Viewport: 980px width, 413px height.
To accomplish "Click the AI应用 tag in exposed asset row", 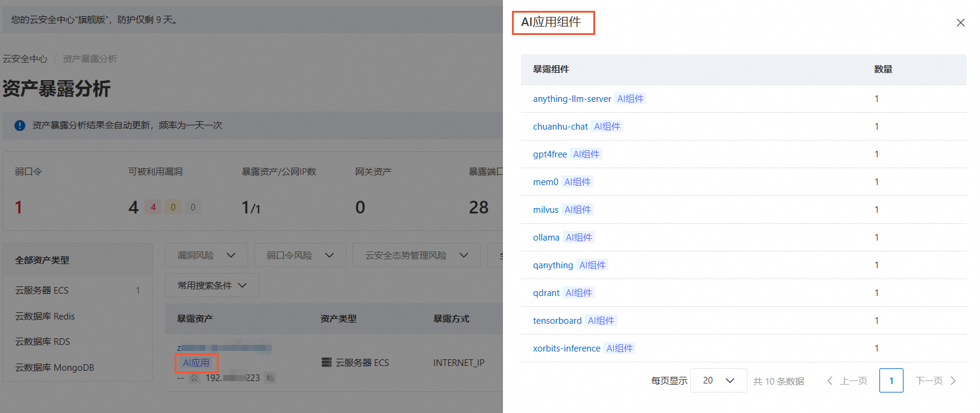I will pyautogui.click(x=196, y=363).
